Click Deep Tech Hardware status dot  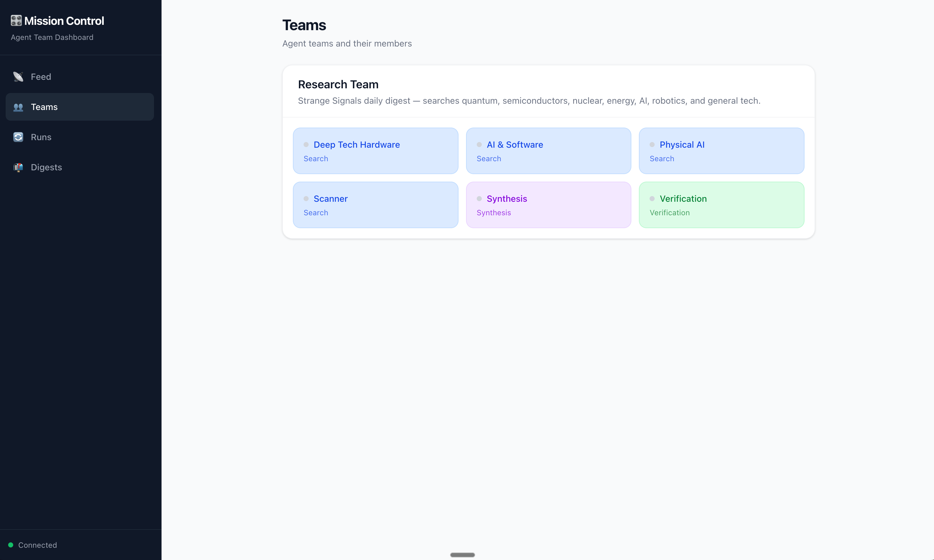tap(306, 145)
